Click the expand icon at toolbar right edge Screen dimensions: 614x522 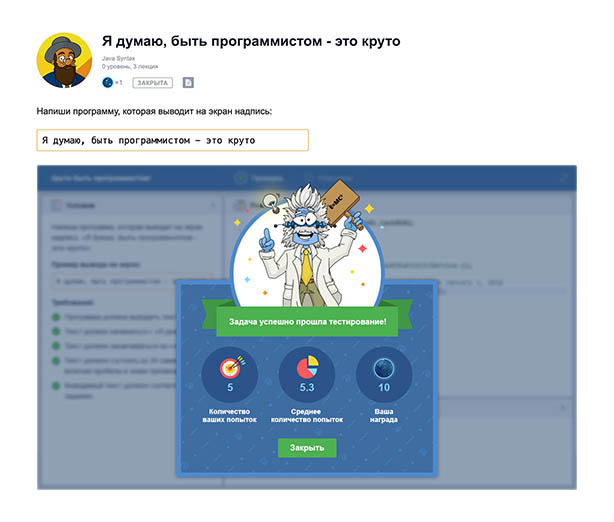click(x=563, y=178)
